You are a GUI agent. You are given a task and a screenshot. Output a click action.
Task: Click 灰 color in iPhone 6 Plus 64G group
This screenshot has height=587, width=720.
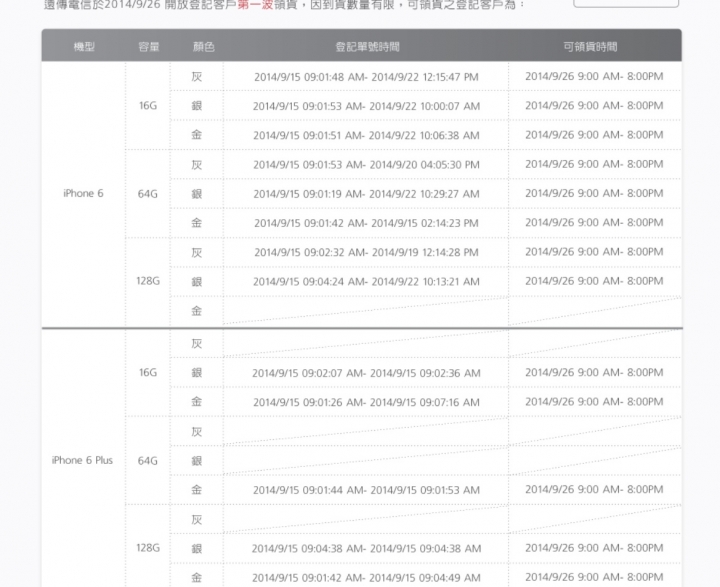[x=197, y=432]
